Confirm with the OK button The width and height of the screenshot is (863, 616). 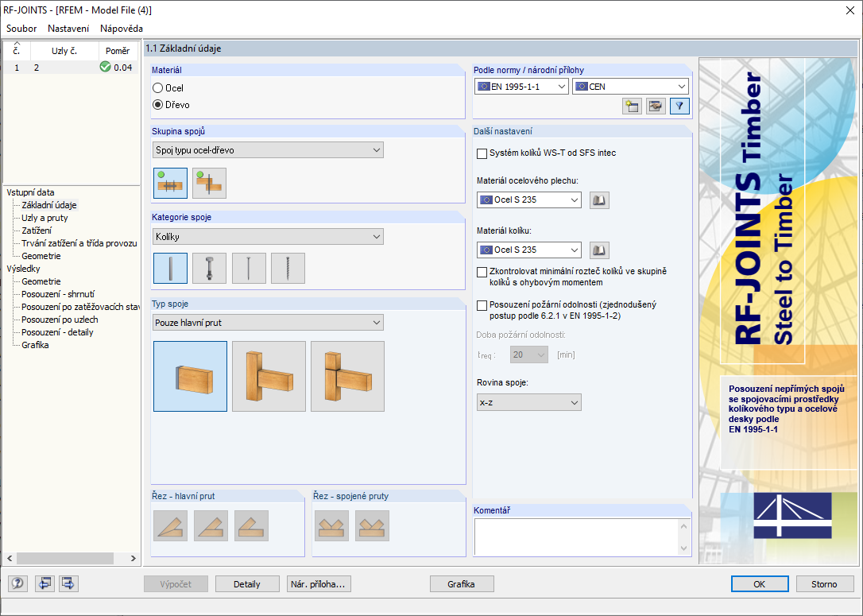(x=760, y=584)
